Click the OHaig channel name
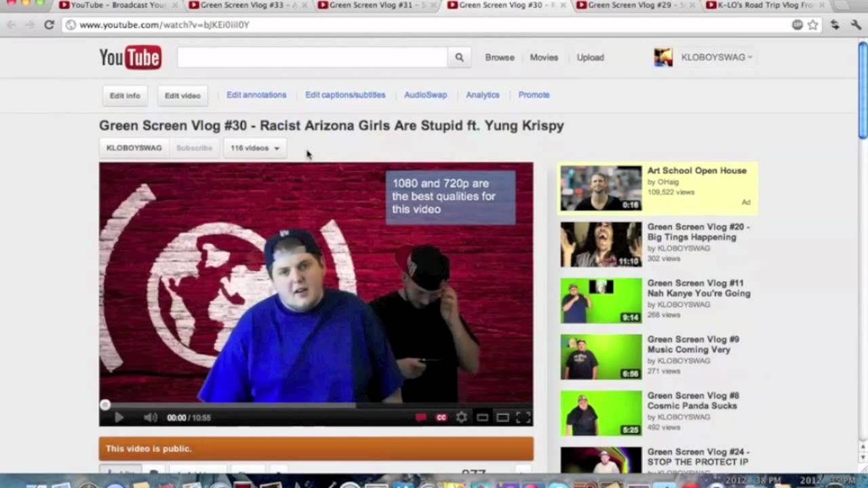Viewport: 868px width, 488px height. coord(668,182)
